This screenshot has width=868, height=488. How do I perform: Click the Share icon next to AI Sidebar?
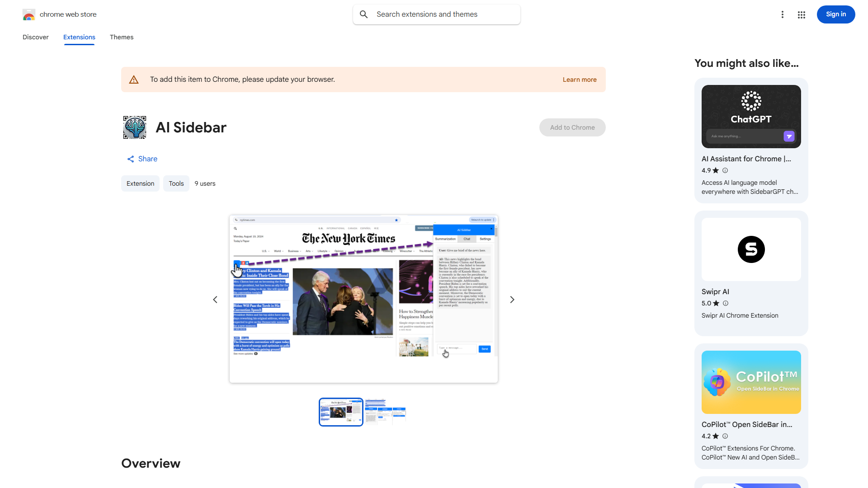coord(130,159)
